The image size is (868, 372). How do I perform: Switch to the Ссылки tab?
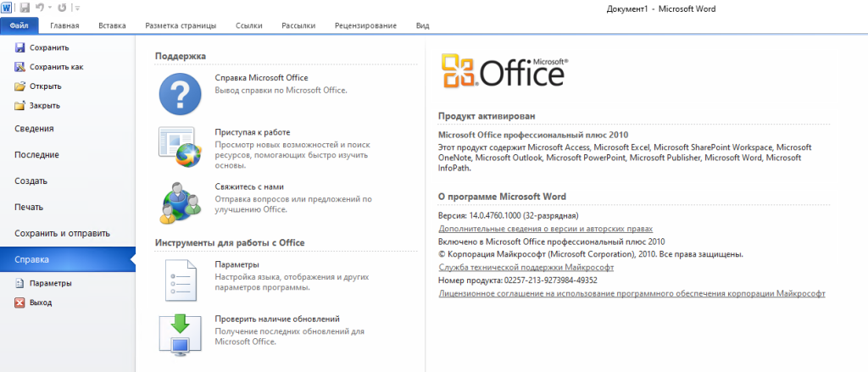[248, 25]
